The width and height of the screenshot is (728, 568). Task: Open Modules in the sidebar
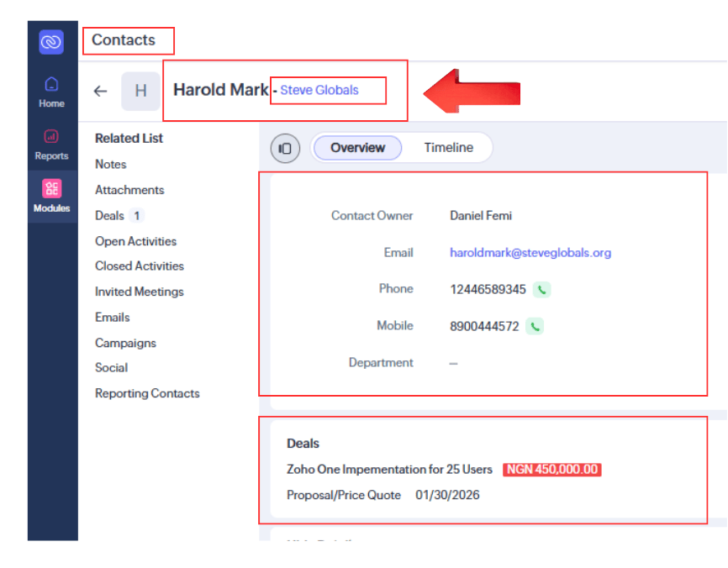click(51, 197)
